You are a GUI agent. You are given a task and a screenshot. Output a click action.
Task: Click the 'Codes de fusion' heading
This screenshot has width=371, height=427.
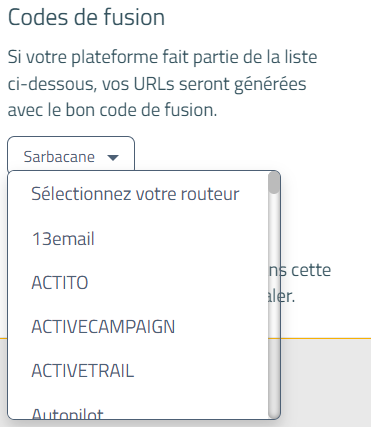point(86,17)
